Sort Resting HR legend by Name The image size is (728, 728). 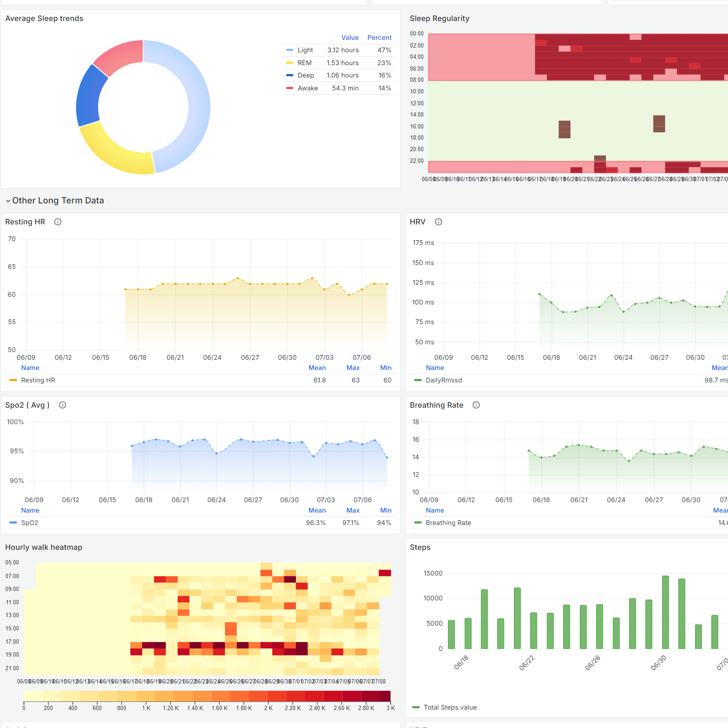click(x=30, y=367)
